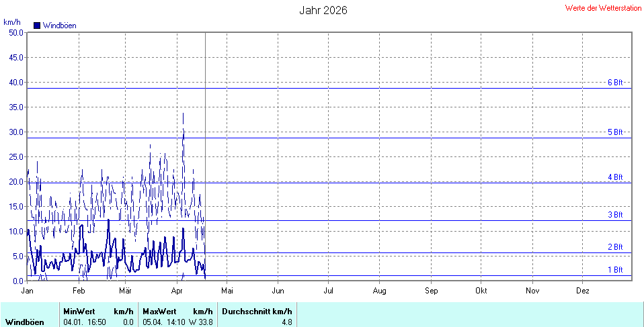Click the dark blue Windböen legend swatch
Screen dimensions: 644x327
(x=37, y=26)
